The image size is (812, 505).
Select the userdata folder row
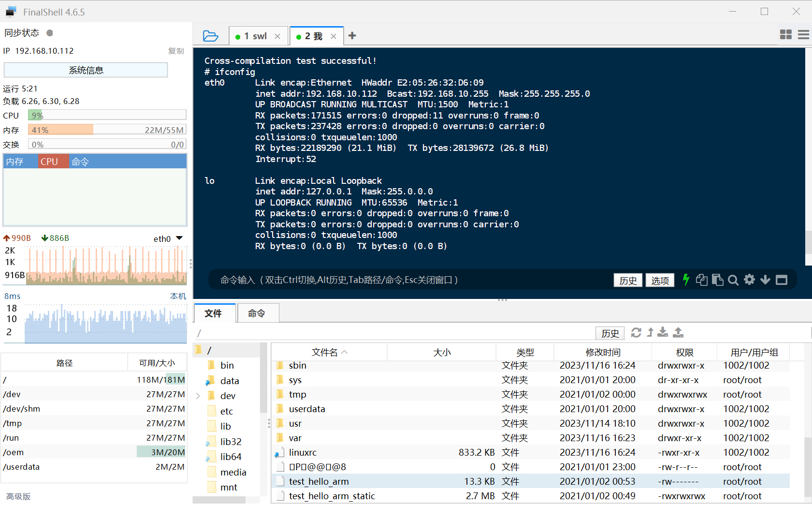(x=531, y=409)
